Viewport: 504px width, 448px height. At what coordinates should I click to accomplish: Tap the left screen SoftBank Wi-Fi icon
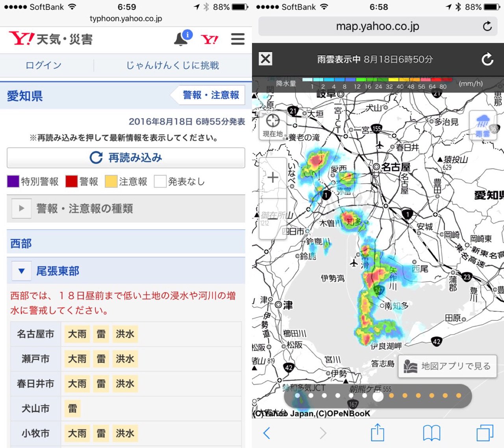(72, 7)
